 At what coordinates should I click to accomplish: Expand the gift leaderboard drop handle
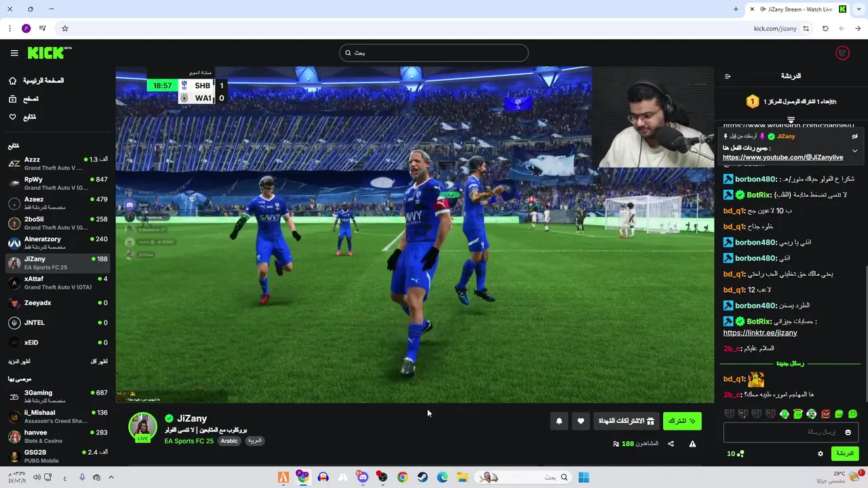791,119
